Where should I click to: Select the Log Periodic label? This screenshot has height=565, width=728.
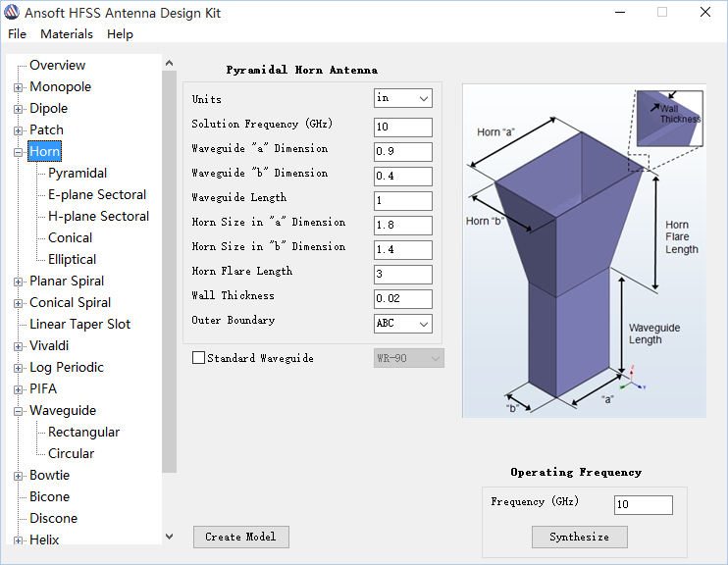67,367
